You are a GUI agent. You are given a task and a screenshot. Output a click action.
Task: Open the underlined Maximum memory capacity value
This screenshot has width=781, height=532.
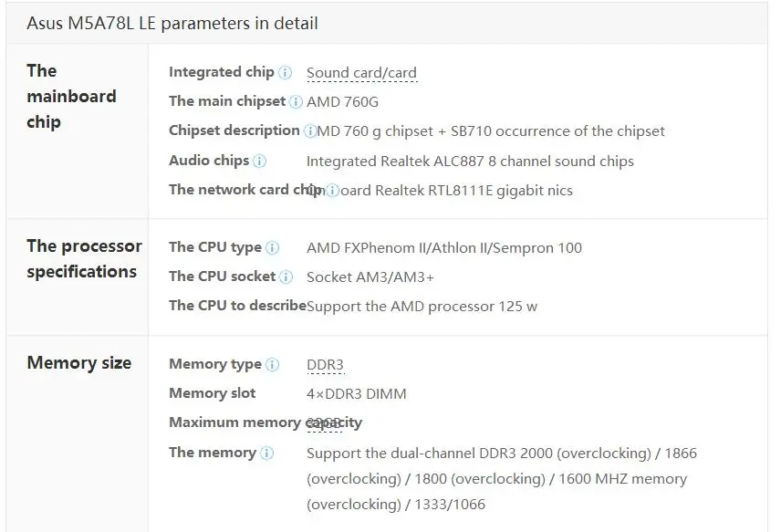click(324, 422)
